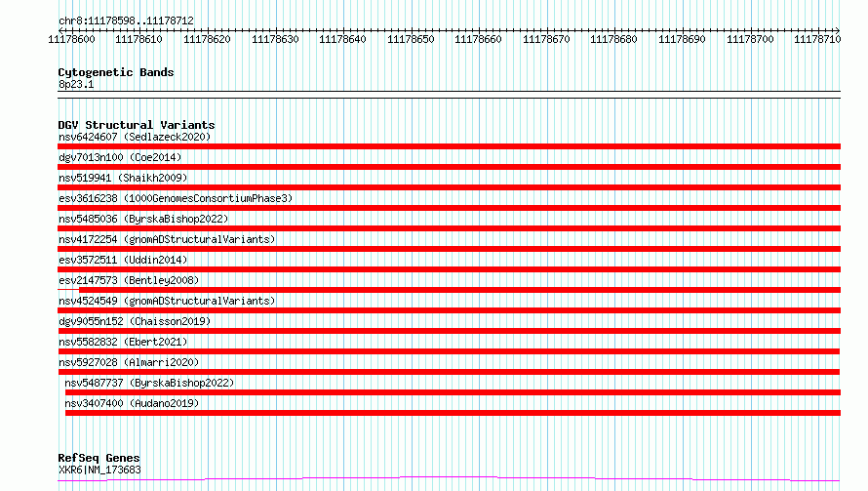The height and width of the screenshot is (491, 868).
Task: Select the 8p23.1 cytogenetic band bar
Action: pyautogui.click(x=449, y=95)
